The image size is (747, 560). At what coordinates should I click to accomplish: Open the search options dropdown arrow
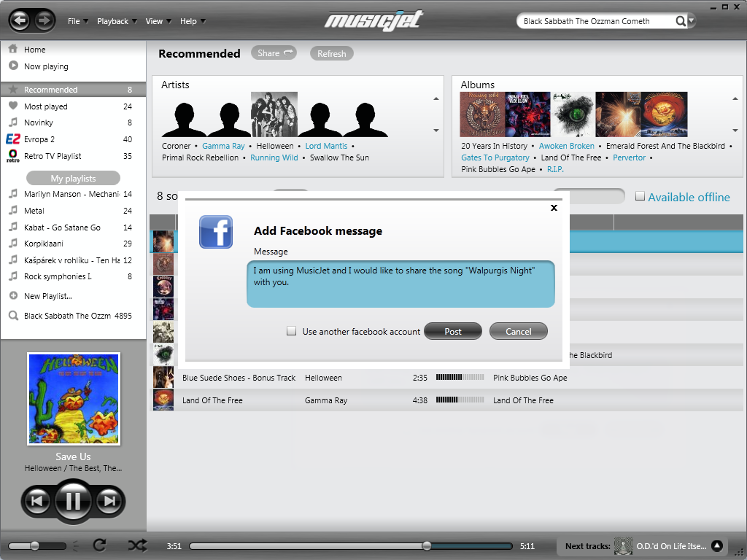click(x=692, y=21)
